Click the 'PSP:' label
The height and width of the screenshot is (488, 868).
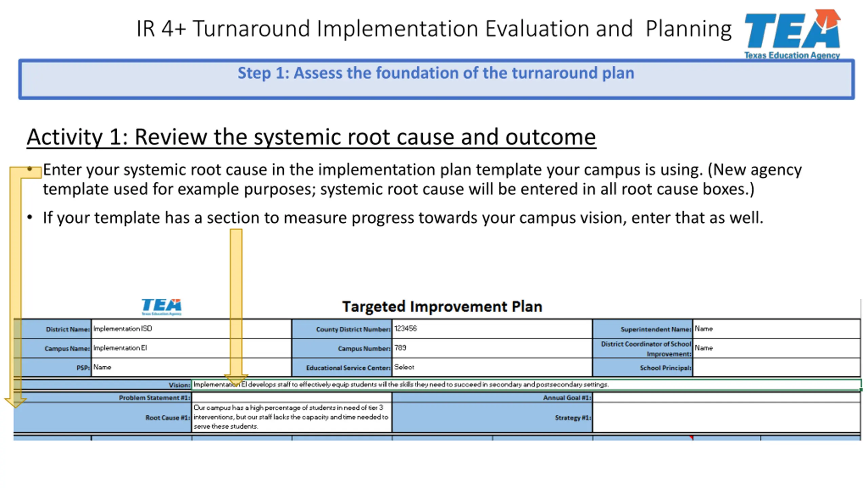(x=83, y=368)
